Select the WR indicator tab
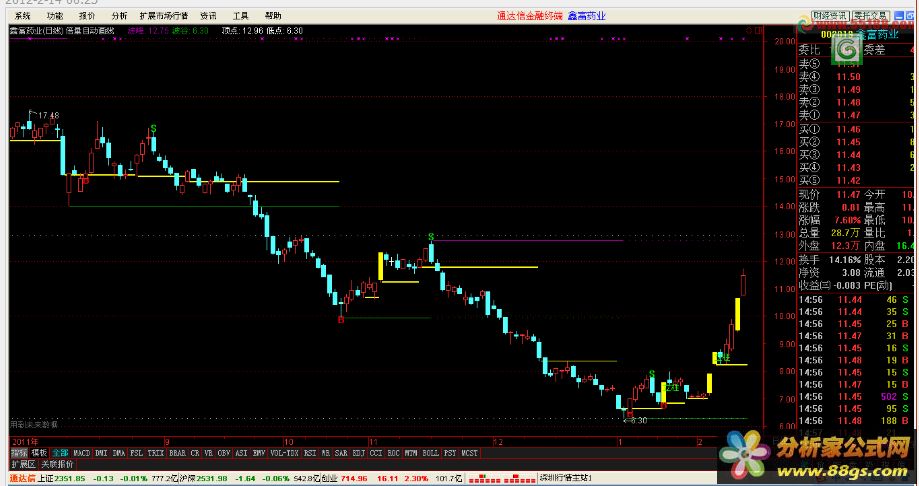The height and width of the screenshot is (486, 919). pyautogui.click(x=325, y=453)
